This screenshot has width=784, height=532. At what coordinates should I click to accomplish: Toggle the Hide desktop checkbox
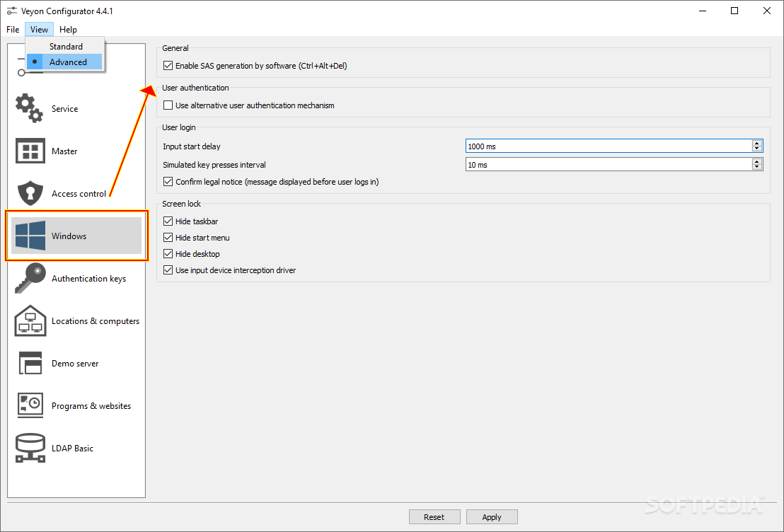tap(168, 253)
